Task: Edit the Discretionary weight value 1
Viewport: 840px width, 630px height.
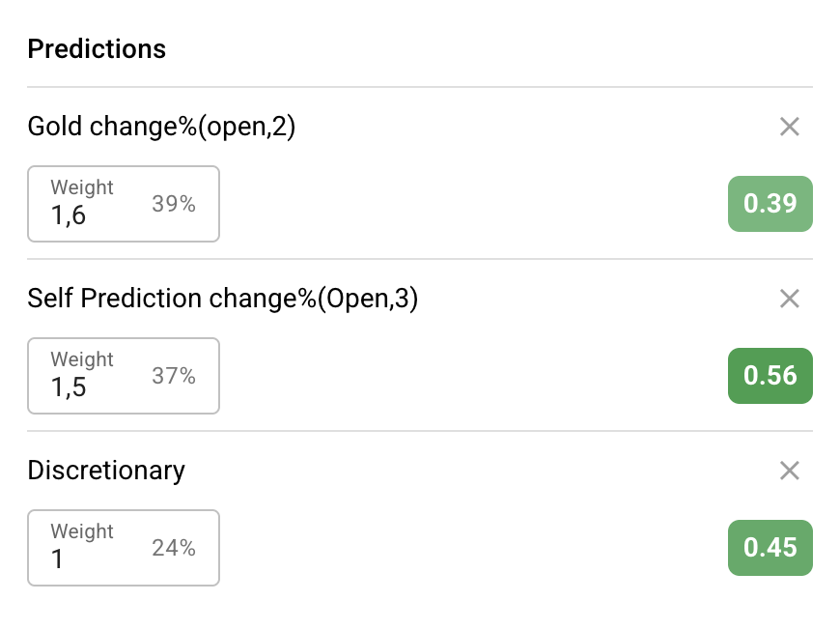Action: coord(58,559)
